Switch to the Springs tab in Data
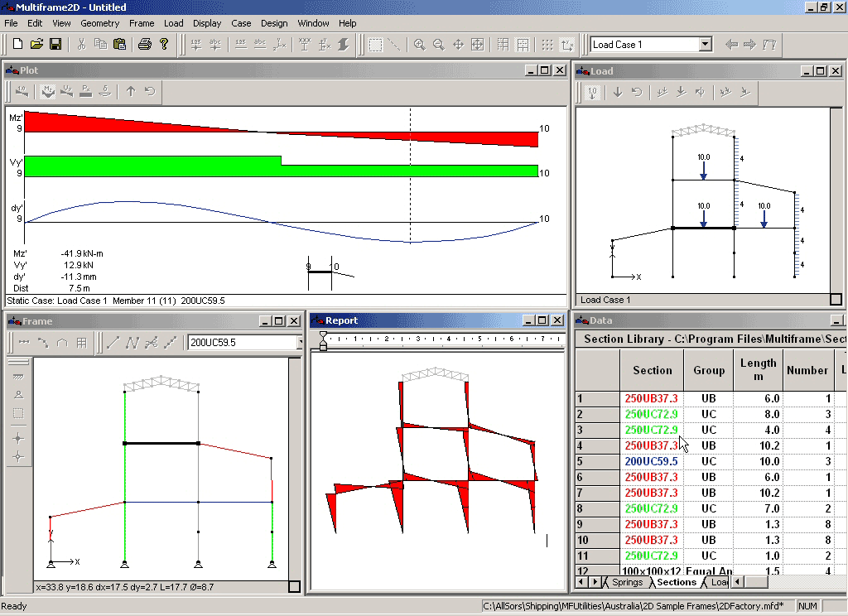Screen dimensions: 848x616 click(627, 582)
